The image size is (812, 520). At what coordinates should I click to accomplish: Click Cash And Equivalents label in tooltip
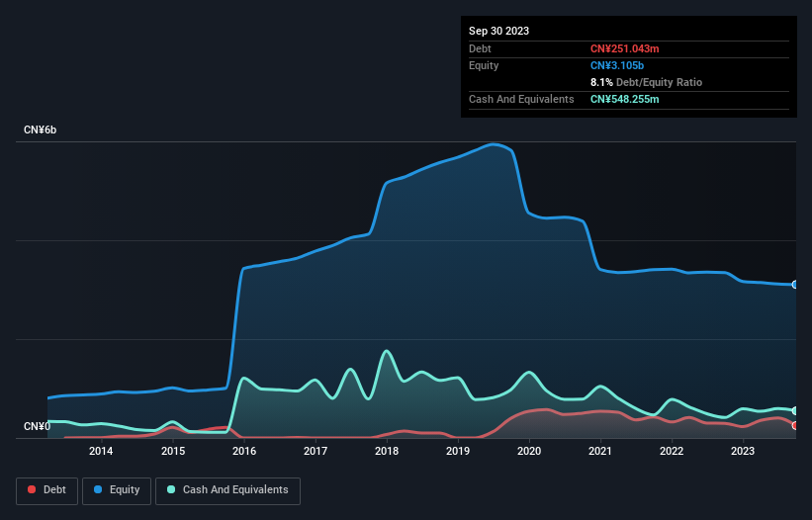coord(521,99)
